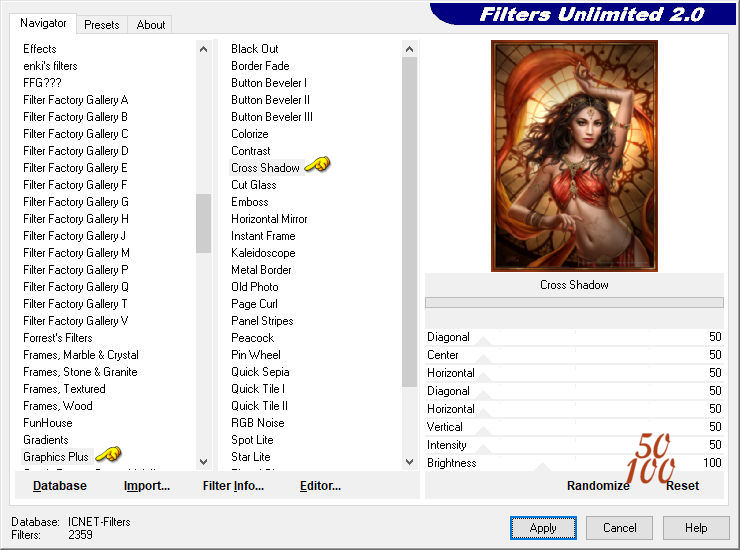Select the Cross Shadow filter
This screenshot has height=550, width=740.
point(265,168)
